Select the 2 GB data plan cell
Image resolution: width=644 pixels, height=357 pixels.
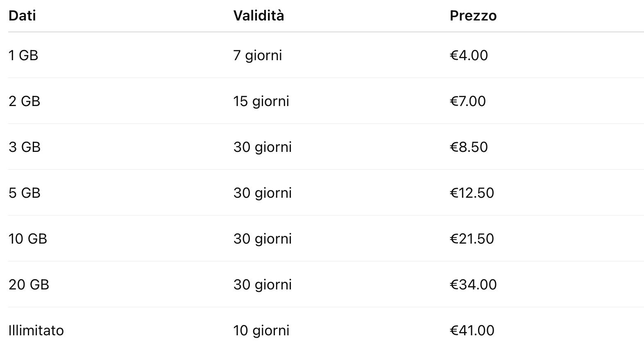24,101
